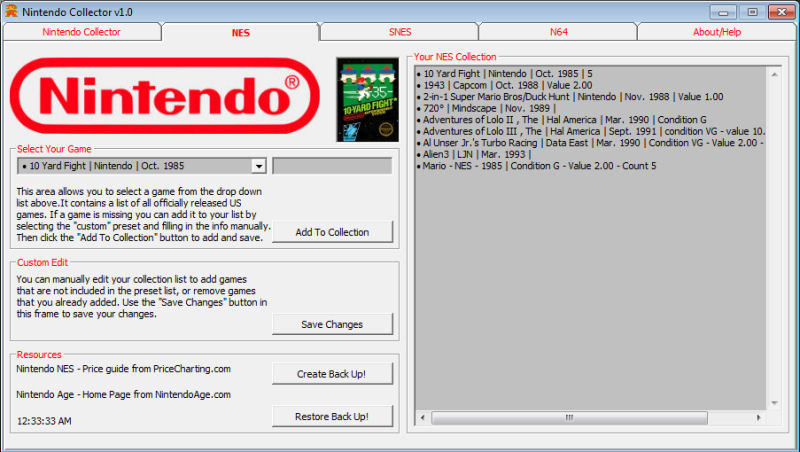This screenshot has width=800, height=452.
Task: Select the '1943 | Capcom' collection row
Action: [504, 85]
